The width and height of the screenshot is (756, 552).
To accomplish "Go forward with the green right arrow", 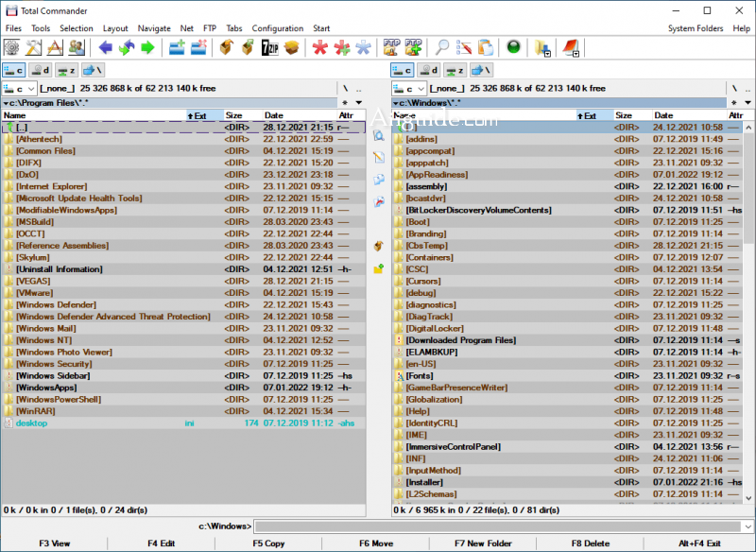I will pos(148,47).
